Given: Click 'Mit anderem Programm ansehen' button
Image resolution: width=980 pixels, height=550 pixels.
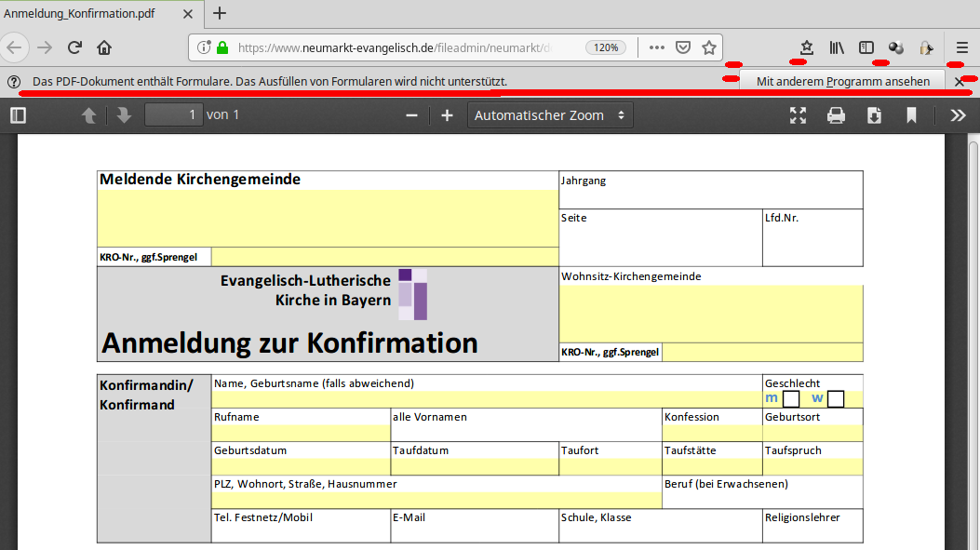Looking at the screenshot, I should pyautogui.click(x=842, y=81).
